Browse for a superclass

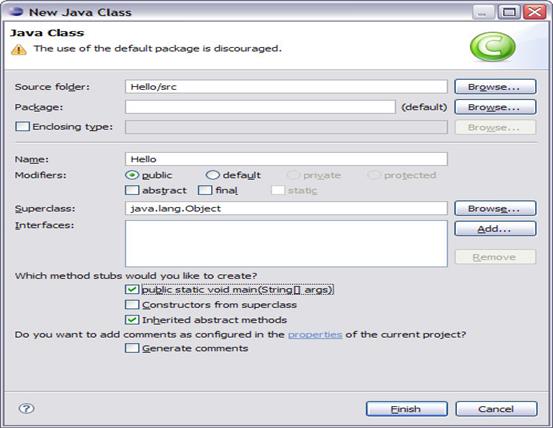[495, 208]
